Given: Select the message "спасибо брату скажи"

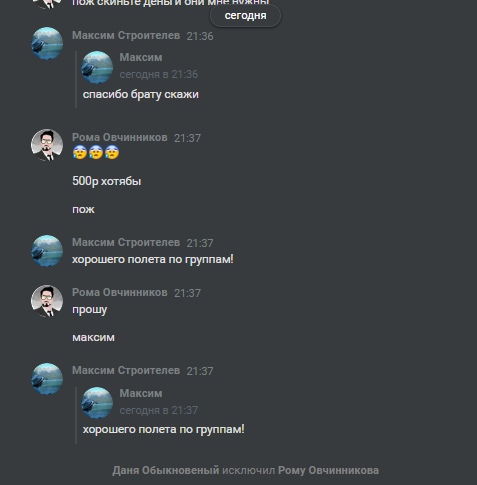Looking at the screenshot, I should [141, 94].
